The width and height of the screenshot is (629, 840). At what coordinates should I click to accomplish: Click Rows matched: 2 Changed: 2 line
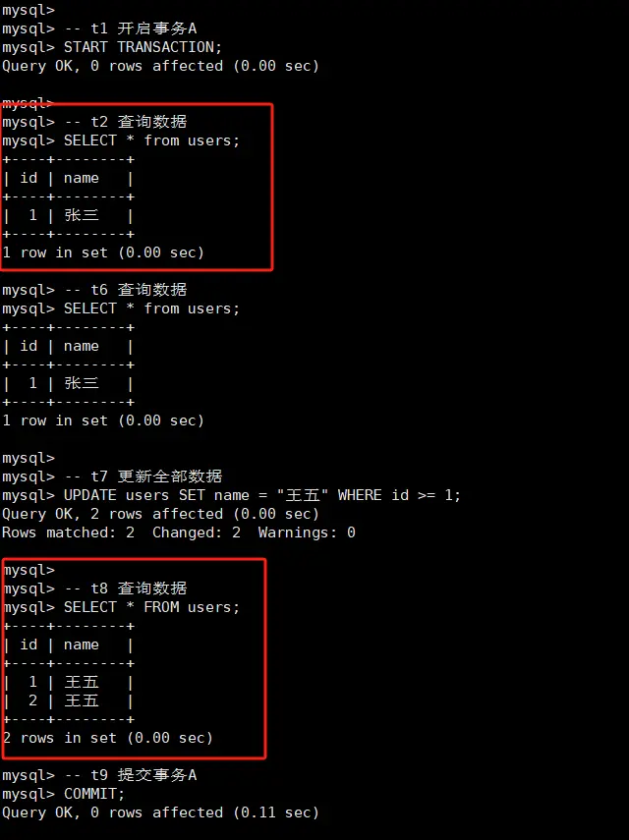179,532
